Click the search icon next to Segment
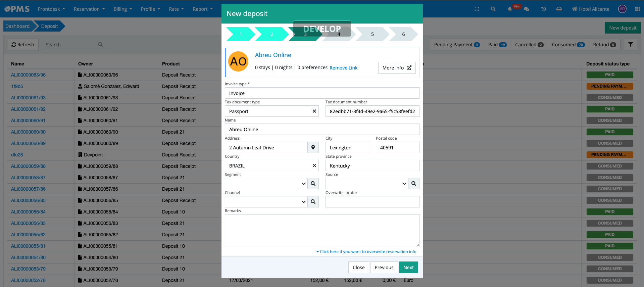The image size is (644, 287). coord(313,184)
